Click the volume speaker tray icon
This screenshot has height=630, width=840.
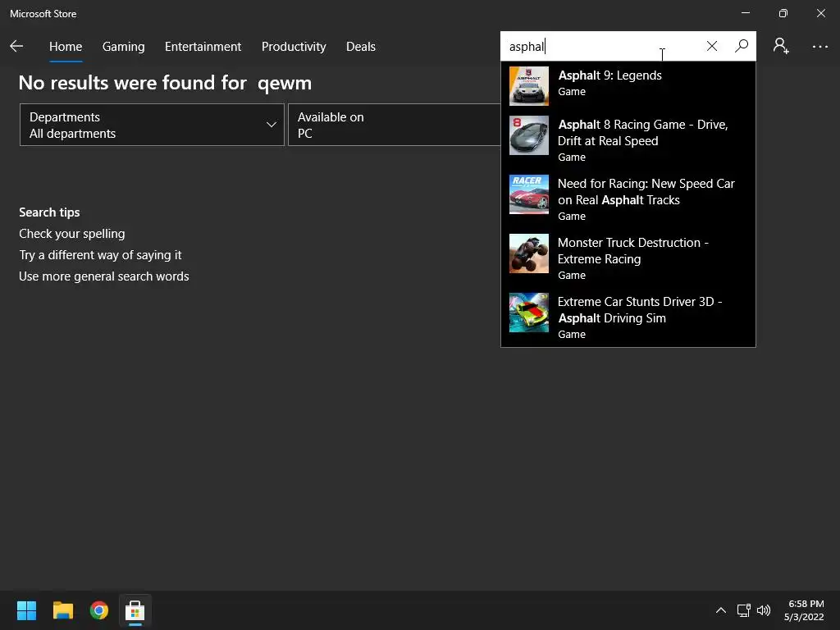coord(764,610)
